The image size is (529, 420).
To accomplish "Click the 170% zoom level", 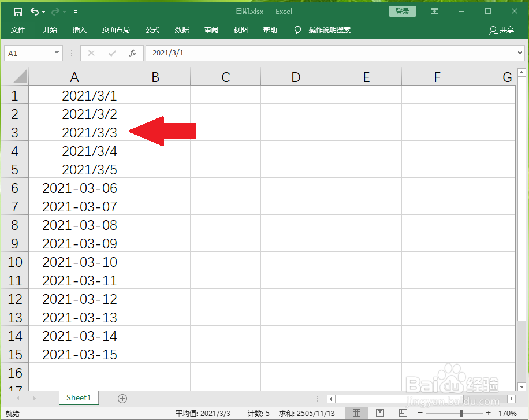I will [508, 413].
